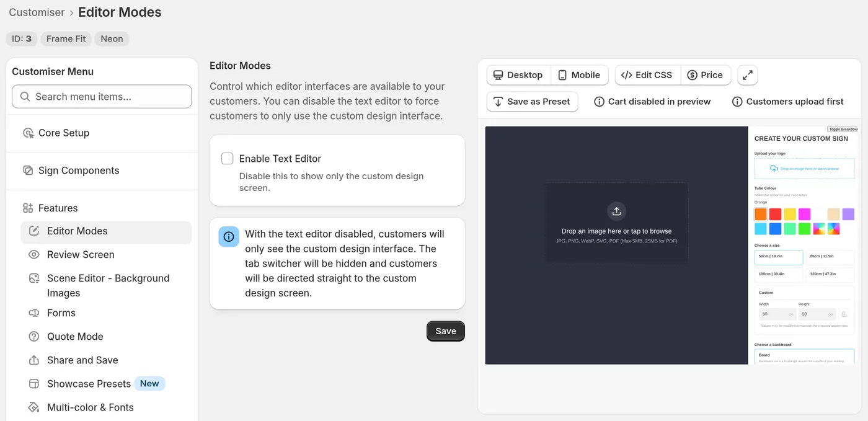868x421 pixels.
Task: Open the Price settings
Action: (706, 75)
